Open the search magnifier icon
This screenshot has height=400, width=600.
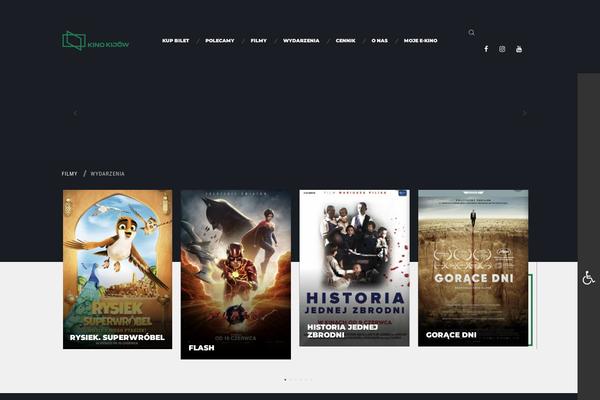coord(471,33)
